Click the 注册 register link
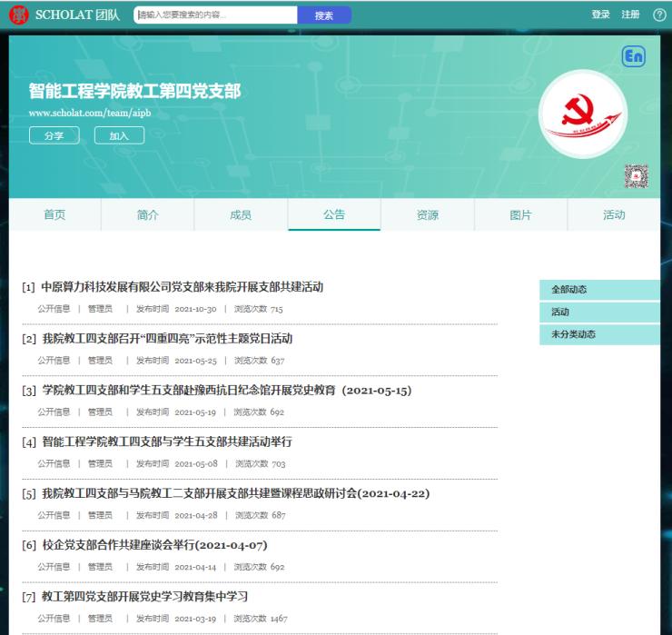This screenshot has height=635, width=672. [630, 15]
